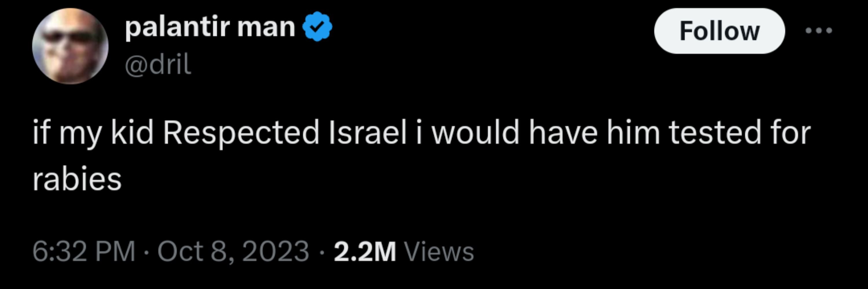Click the blue verified checkmark badge
The height and width of the screenshot is (289, 868).
pyautogui.click(x=317, y=27)
